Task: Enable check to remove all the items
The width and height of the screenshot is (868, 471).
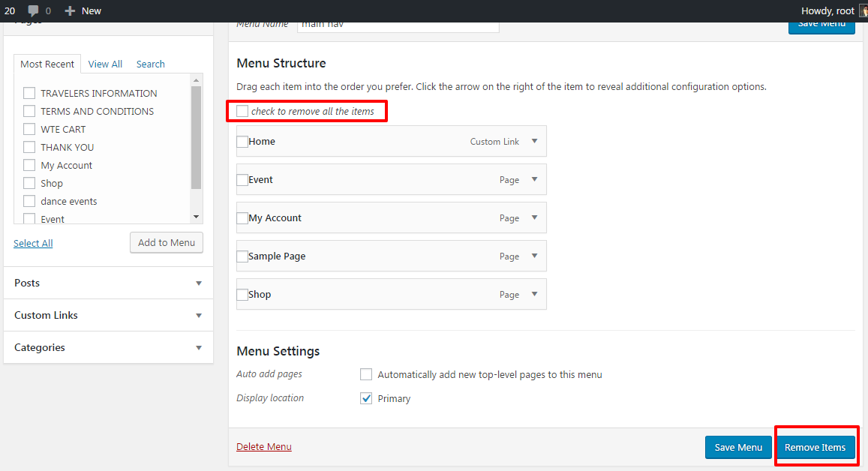Action: pos(242,111)
